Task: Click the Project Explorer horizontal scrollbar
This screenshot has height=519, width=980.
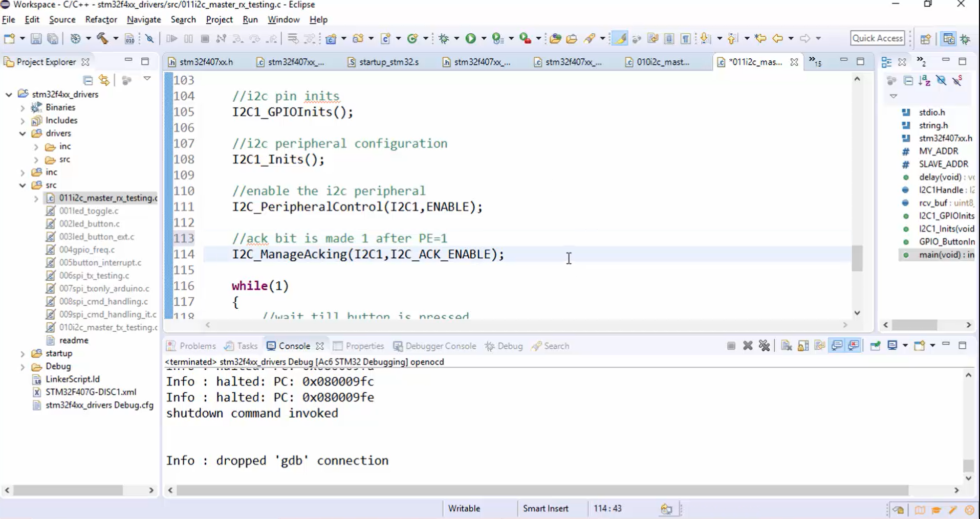Action: point(68,490)
